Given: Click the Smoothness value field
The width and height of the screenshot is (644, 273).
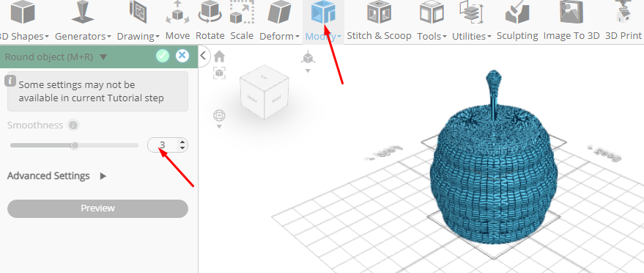Looking at the screenshot, I should coord(163,145).
